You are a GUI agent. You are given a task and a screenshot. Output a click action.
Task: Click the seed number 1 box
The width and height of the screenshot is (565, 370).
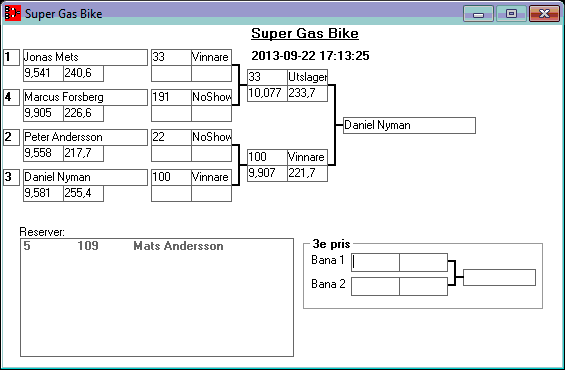click(x=12, y=57)
